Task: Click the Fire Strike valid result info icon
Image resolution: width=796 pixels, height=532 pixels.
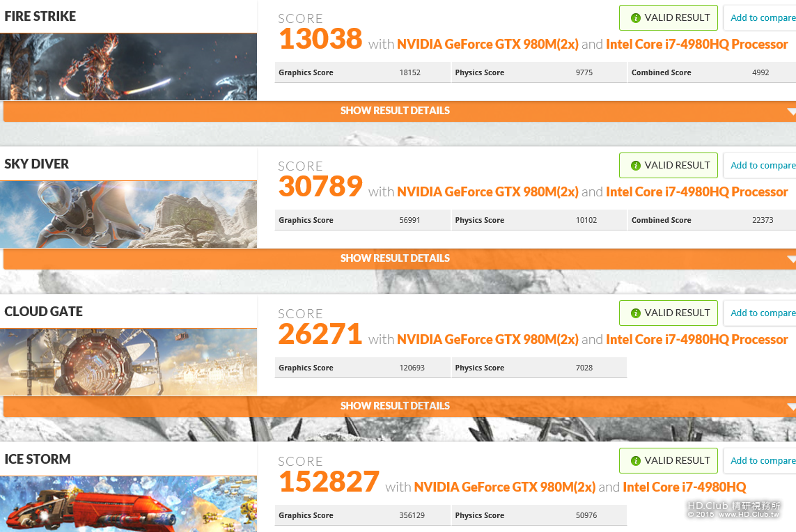Action: pos(635,18)
